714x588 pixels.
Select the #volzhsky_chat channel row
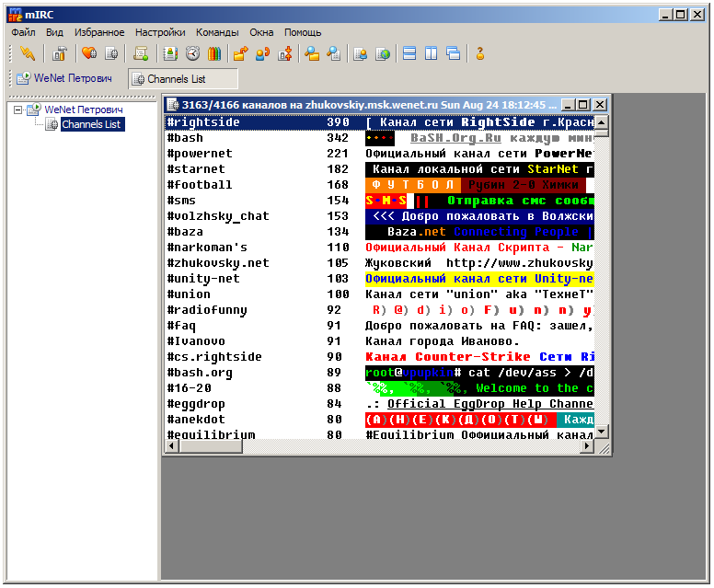pyautogui.click(x=379, y=216)
